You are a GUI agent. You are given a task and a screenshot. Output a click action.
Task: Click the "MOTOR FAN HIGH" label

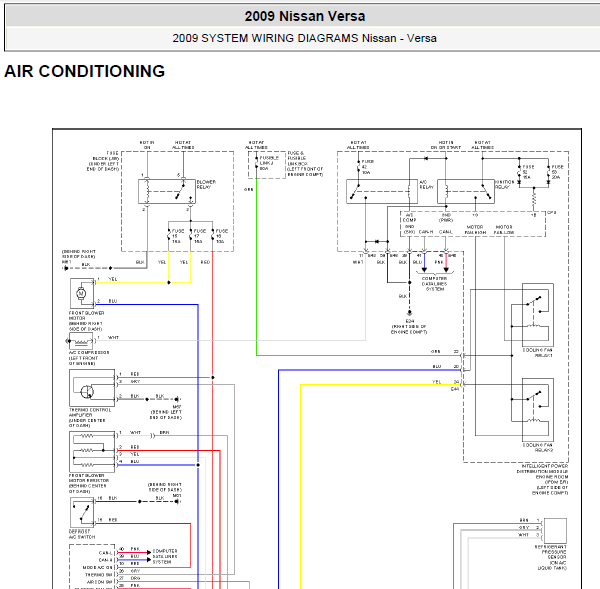point(475,230)
